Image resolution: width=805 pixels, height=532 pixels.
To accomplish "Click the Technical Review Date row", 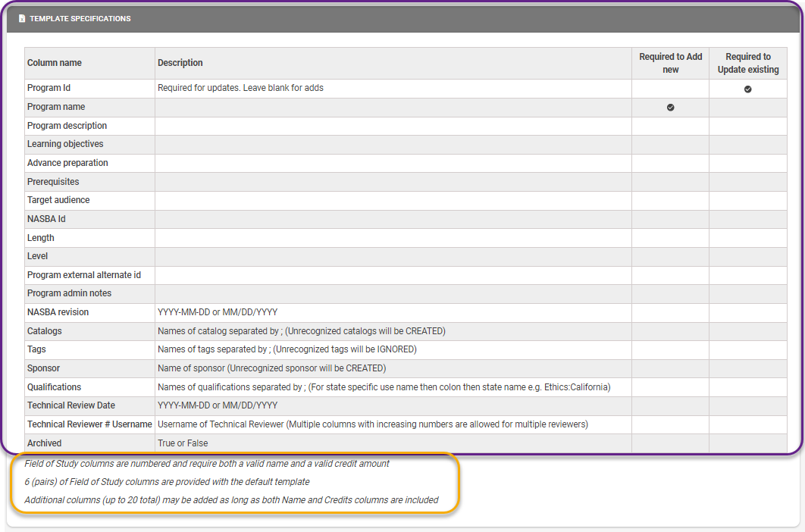I will click(x=70, y=405).
